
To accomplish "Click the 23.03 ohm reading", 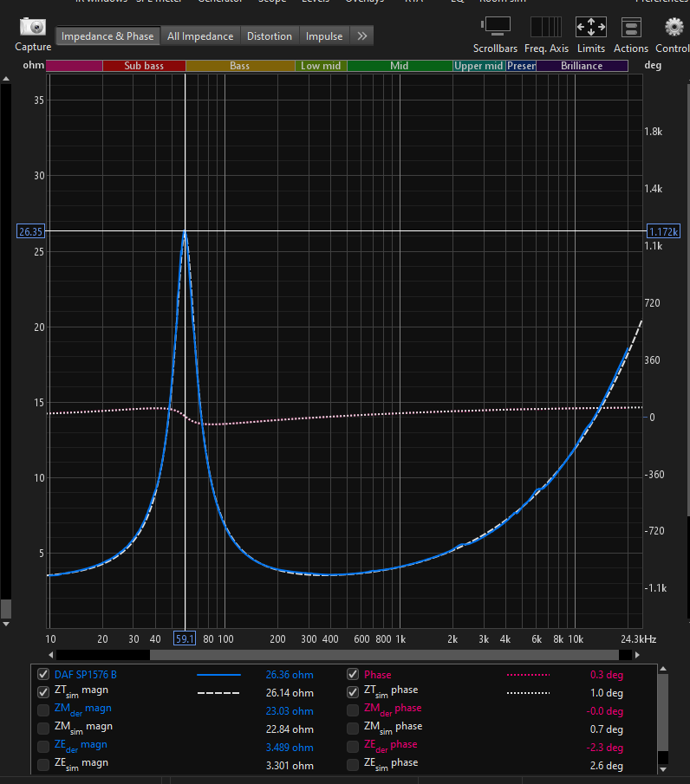I will coord(290,711).
